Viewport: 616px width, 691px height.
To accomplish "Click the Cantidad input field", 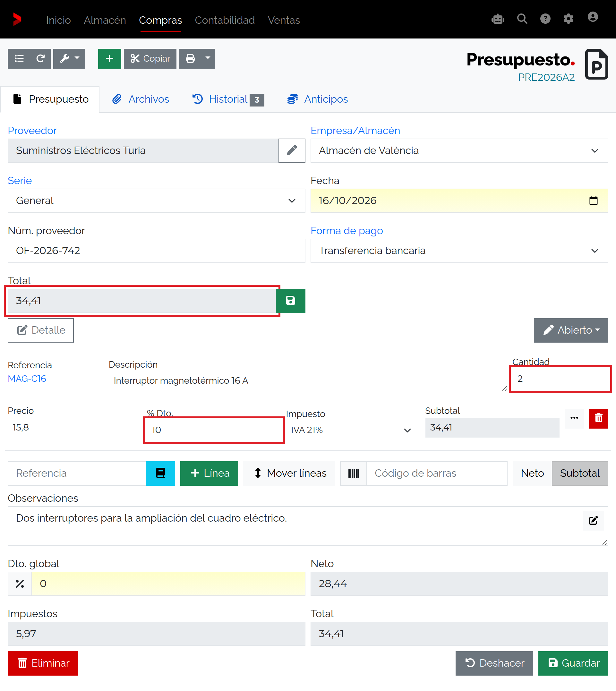I will 560,379.
